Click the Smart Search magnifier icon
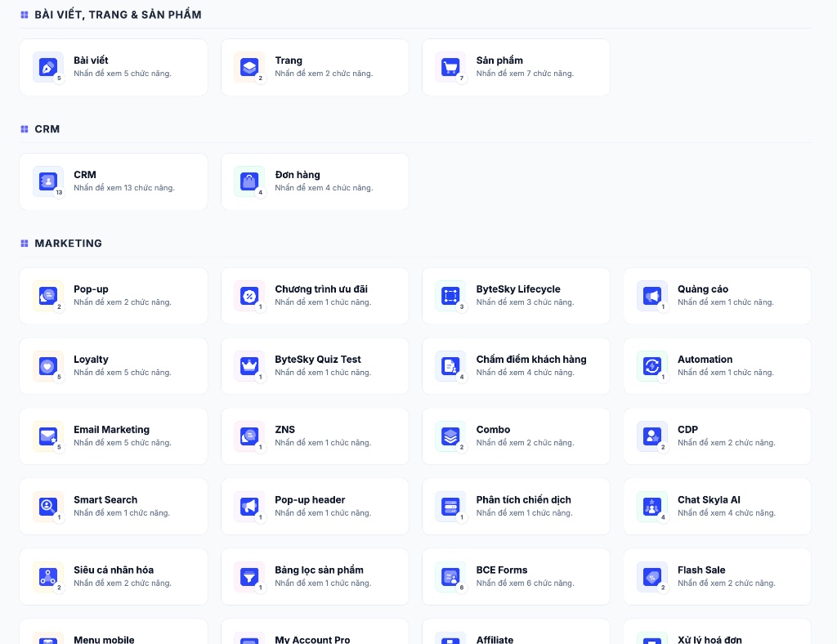 pos(48,507)
